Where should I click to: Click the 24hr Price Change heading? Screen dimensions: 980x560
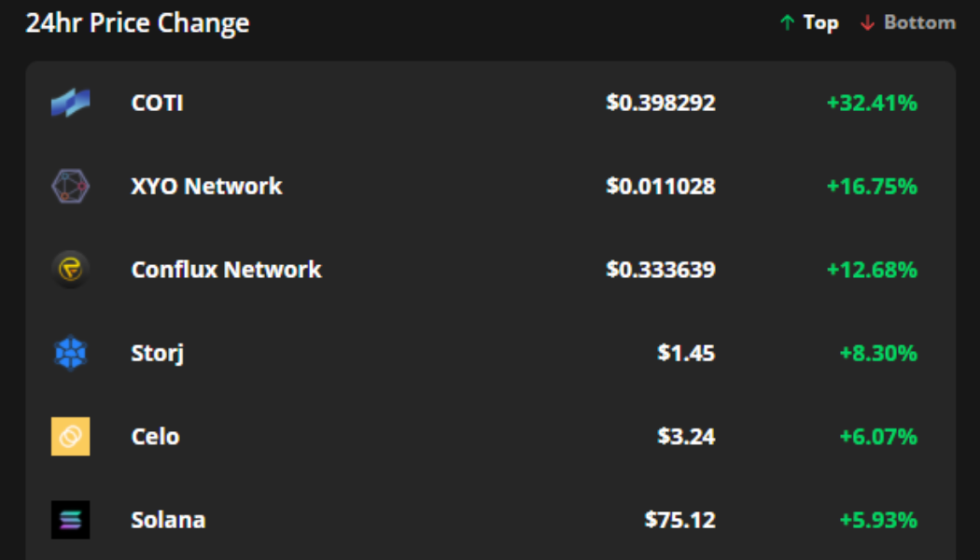pos(137,23)
